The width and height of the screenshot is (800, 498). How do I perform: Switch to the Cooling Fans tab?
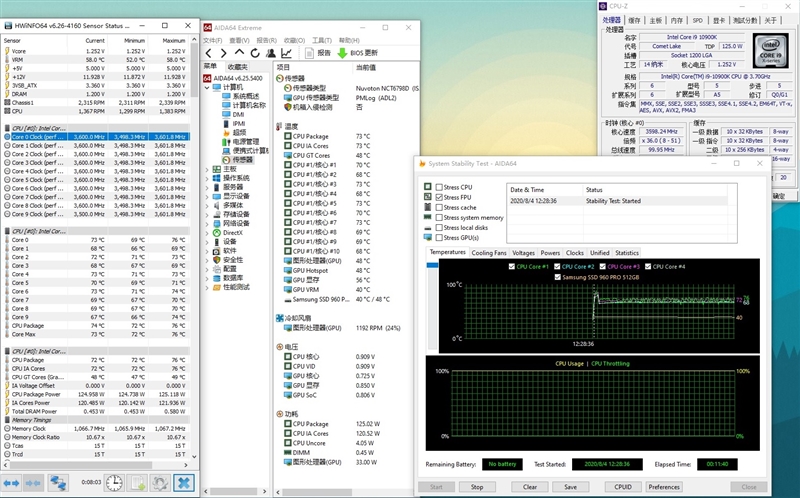coord(489,253)
